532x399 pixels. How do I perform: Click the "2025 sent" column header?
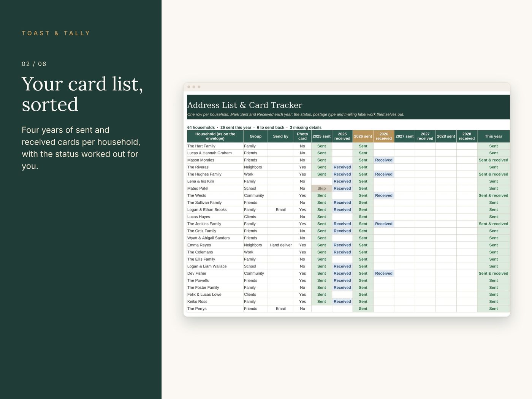[321, 136]
